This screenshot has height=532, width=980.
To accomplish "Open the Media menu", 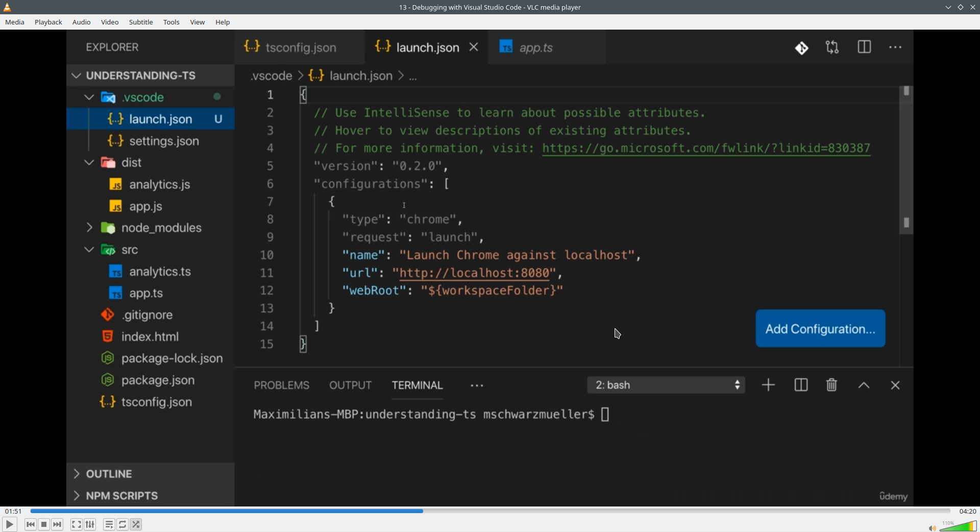I will click(x=15, y=22).
